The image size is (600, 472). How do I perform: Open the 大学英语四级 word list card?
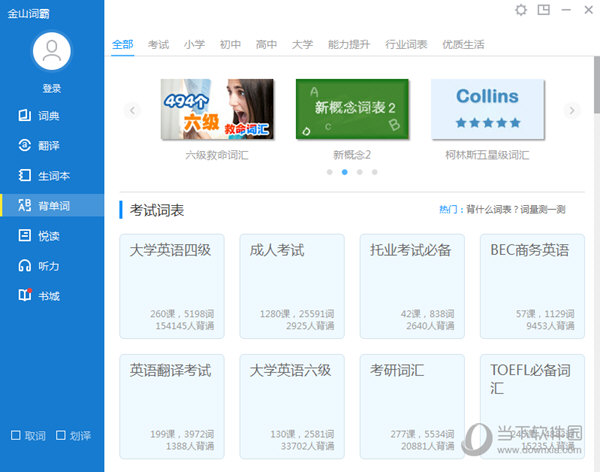point(172,286)
